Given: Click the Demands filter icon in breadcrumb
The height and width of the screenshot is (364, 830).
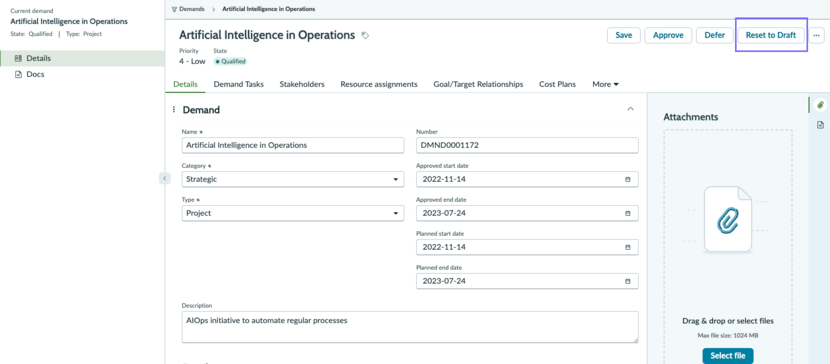Looking at the screenshot, I should tap(175, 9).
